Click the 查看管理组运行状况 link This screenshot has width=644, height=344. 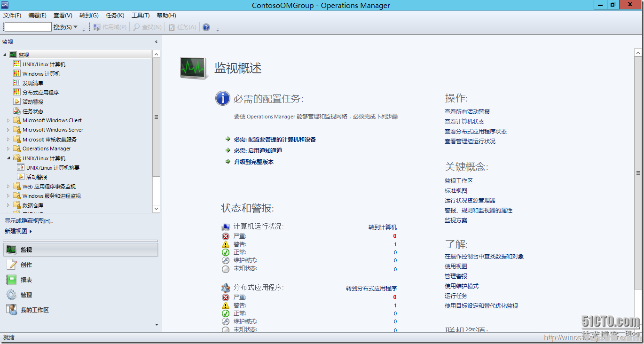470,141
